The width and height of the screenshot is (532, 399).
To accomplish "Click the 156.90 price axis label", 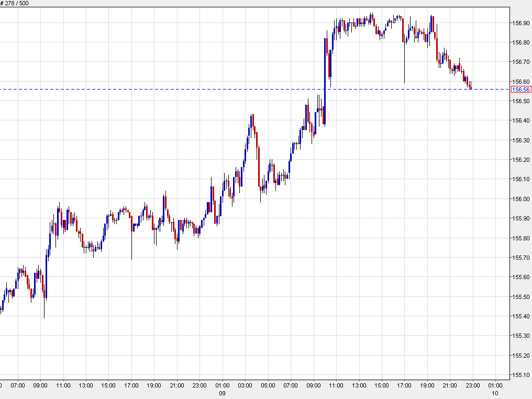I will (520, 23).
